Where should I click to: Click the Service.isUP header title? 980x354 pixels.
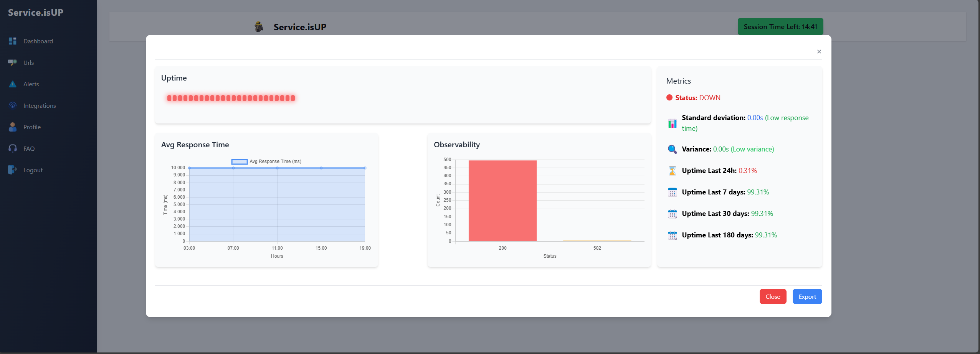click(300, 27)
